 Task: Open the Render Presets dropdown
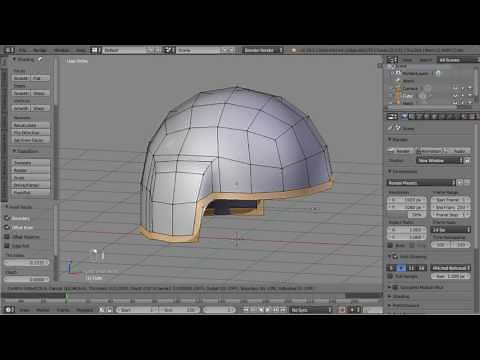pyautogui.click(x=421, y=183)
